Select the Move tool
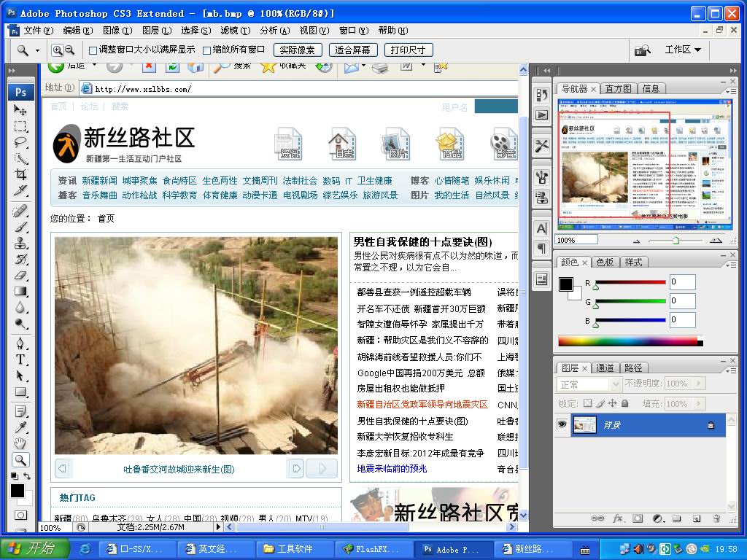 (20, 110)
